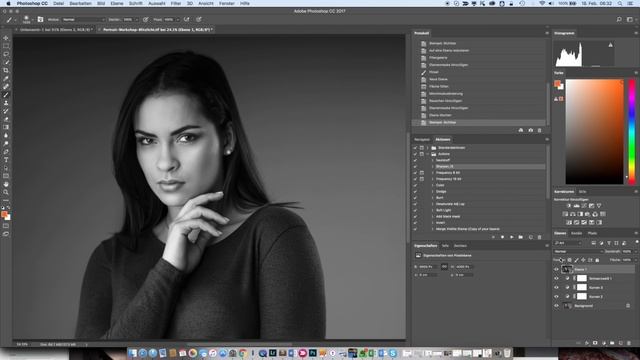Open the Bild menu

[x=101, y=3]
